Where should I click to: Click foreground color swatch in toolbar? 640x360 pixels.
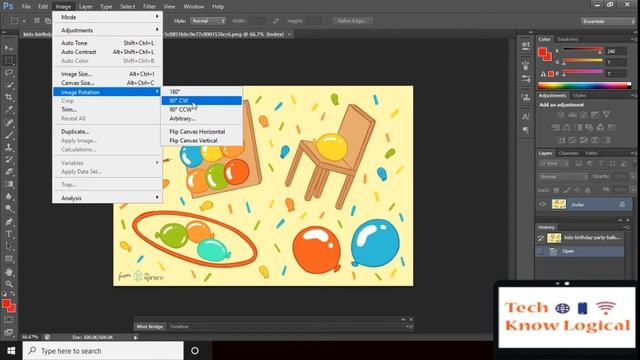(x=6, y=303)
